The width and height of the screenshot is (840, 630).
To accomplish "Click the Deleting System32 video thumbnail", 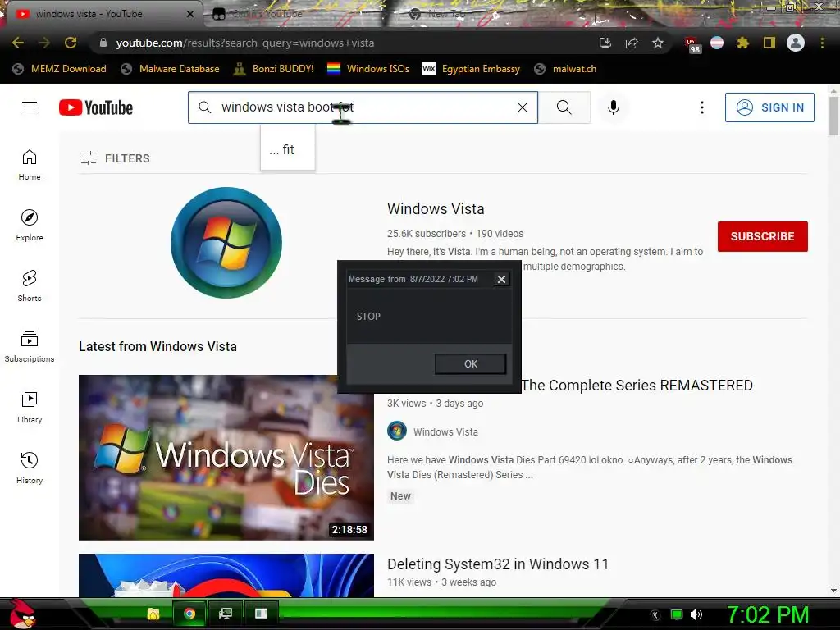I will click(226, 575).
